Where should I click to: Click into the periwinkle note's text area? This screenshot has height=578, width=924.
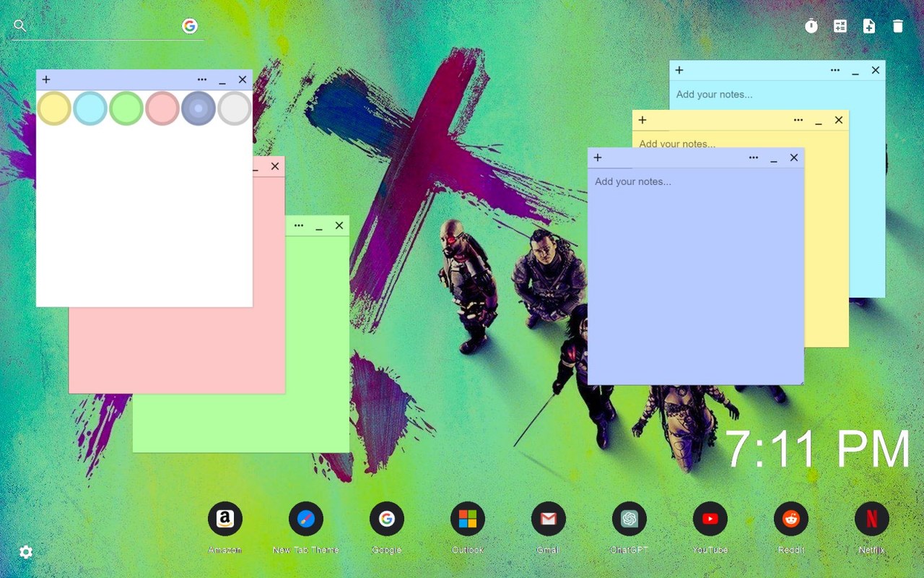pos(696,276)
